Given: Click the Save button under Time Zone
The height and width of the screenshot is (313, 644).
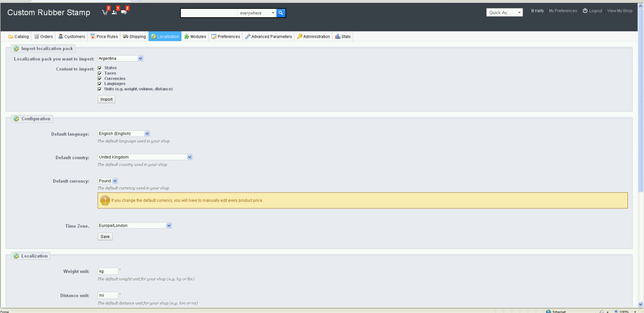Looking at the screenshot, I should click(105, 237).
